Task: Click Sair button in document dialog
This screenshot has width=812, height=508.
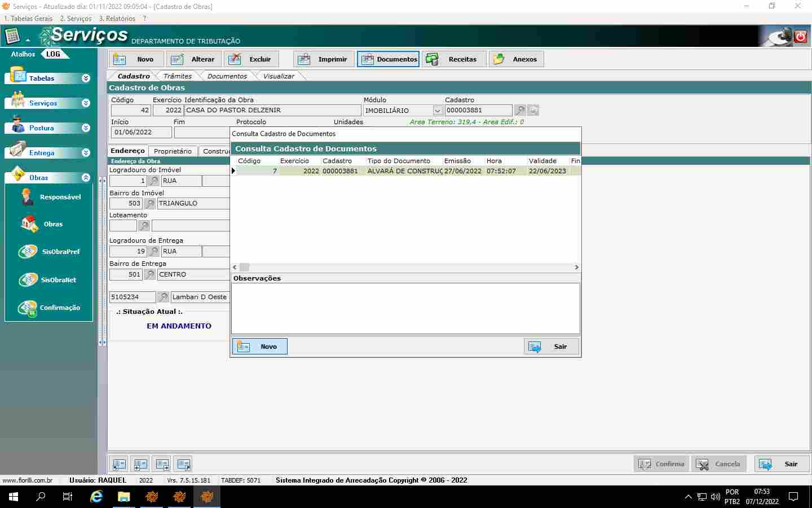Action: (551, 347)
